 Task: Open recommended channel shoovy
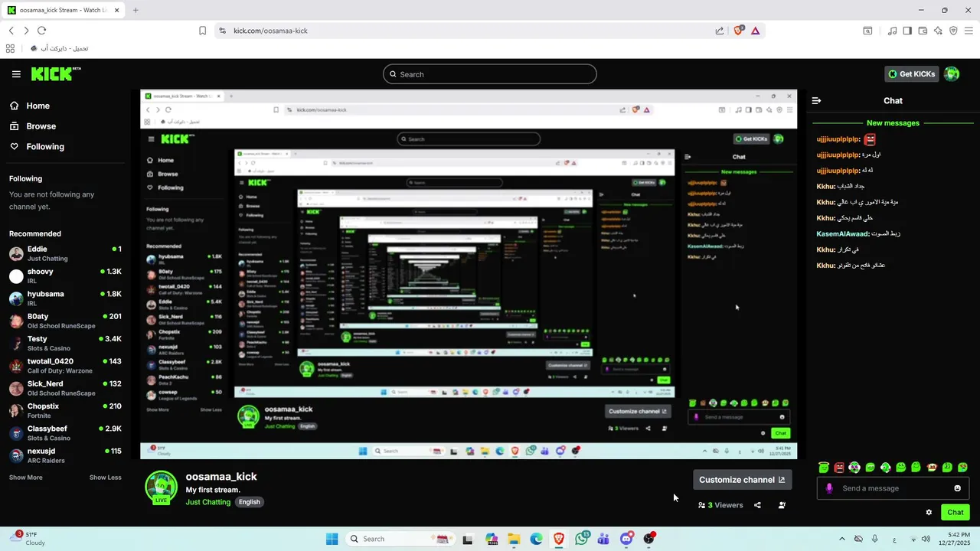(x=66, y=276)
